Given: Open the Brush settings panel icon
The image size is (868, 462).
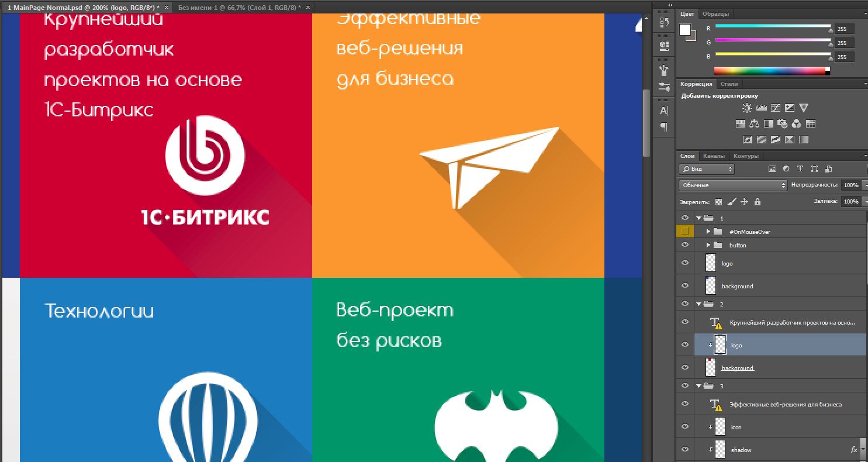Looking at the screenshot, I should point(664,70).
